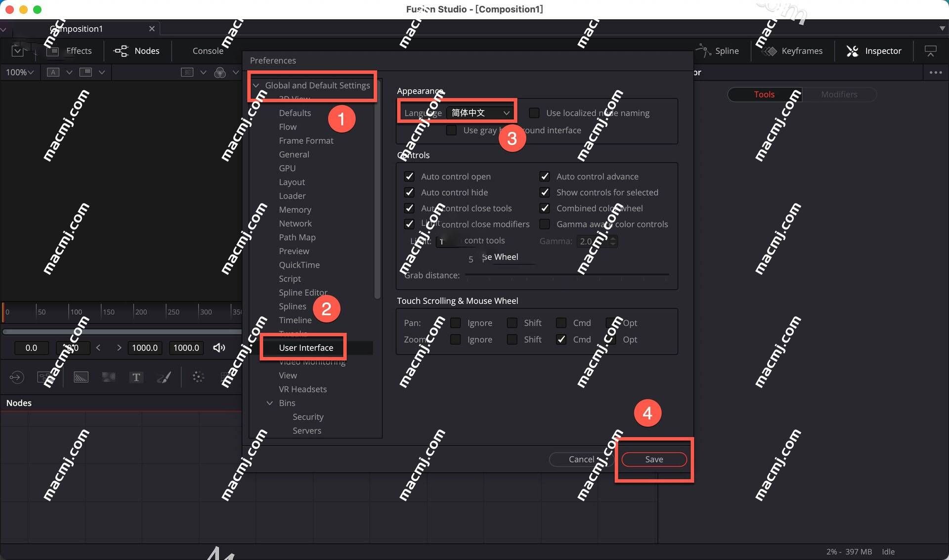Select Frame Format in preferences tree
949x560 pixels.
(306, 141)
